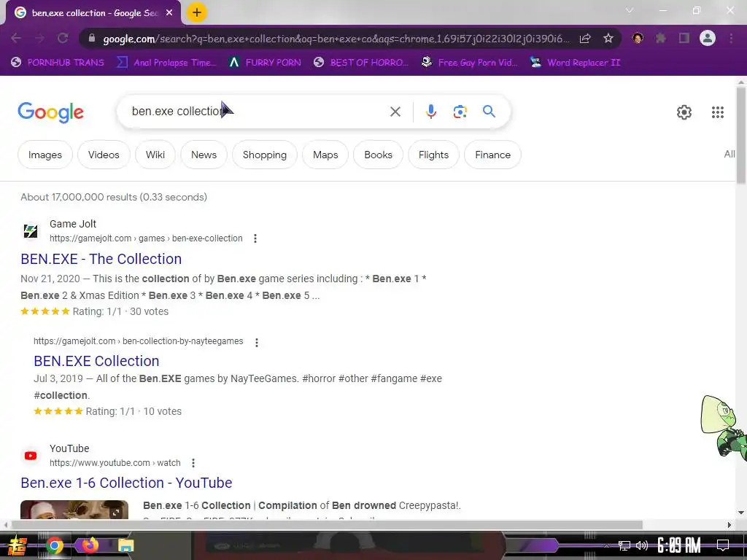Viewport: 747px width, 560px height.
Task: Open the Start menu icon
Action: (18, 545)
